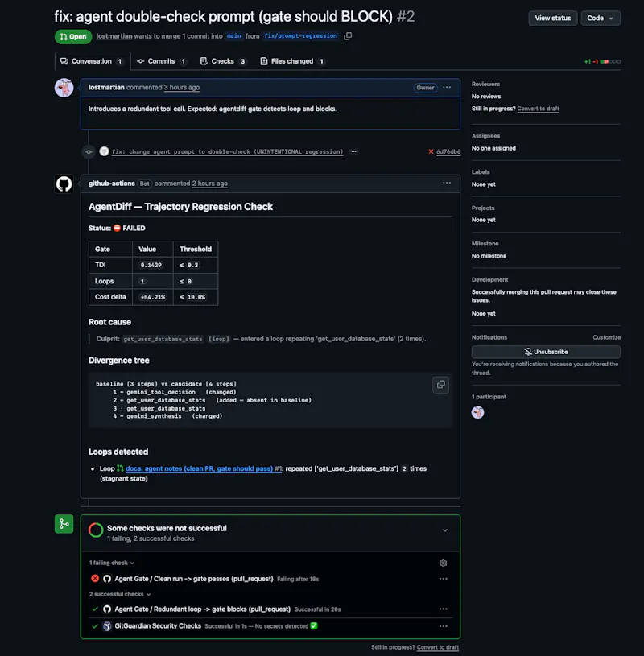Open lostmartian's avatar beside the first comment
This screenshot has height=656, width=644.
point(64,88)
